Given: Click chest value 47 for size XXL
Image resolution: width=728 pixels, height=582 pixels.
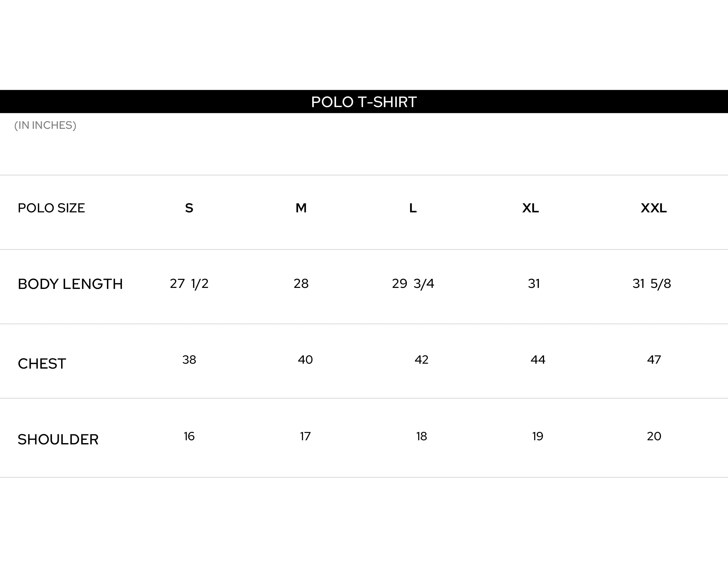Looking at the screenshot, I should coord(654,360).
